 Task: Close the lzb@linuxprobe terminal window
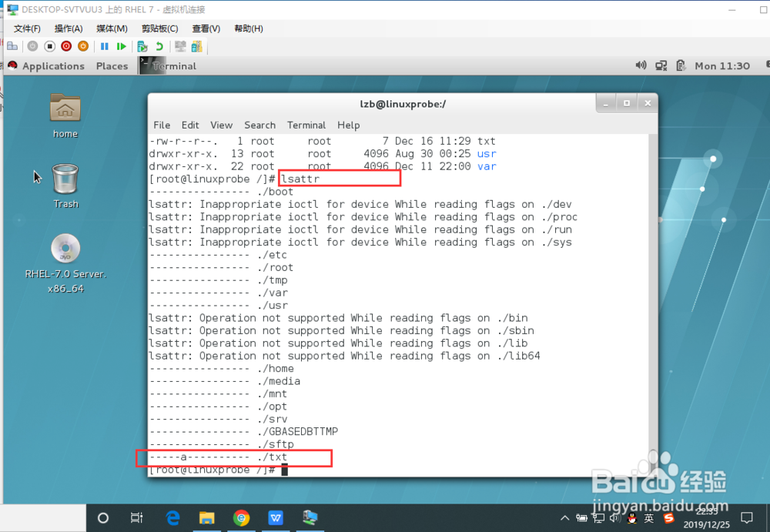pos(648,103)
